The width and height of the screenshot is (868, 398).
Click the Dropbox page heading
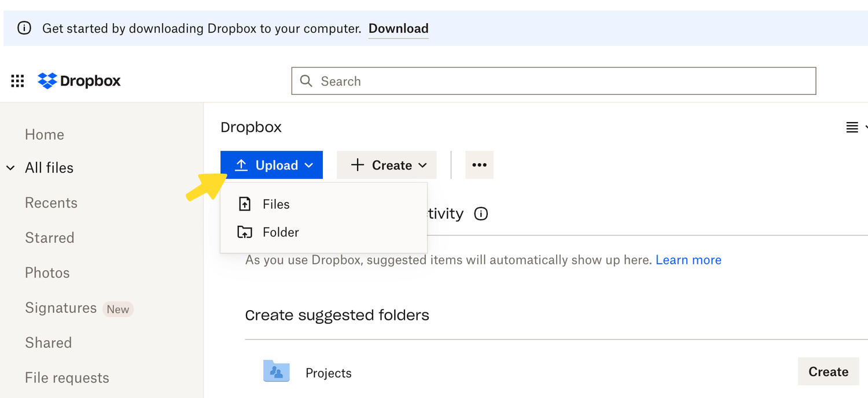[251, 127]
